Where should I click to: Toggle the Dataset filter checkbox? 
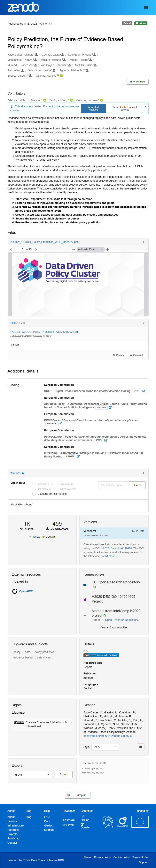(57, 484)
